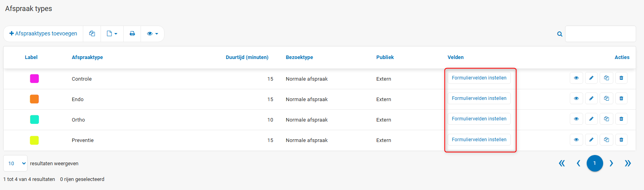Click the print icon in the toolbar
This screenshot has width=644, height=190.
[132, 34]
